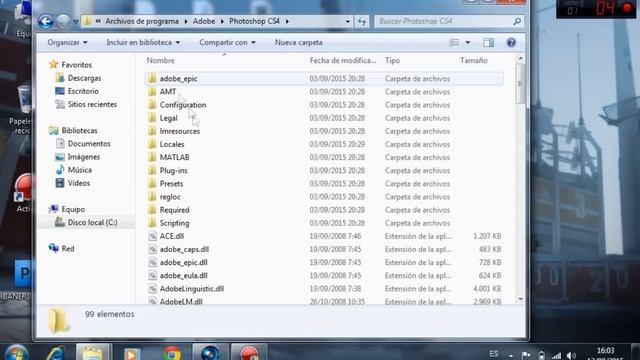The image size is (640, 360).
Task: Select the Legal folder
Action: [x=168, y=118]
